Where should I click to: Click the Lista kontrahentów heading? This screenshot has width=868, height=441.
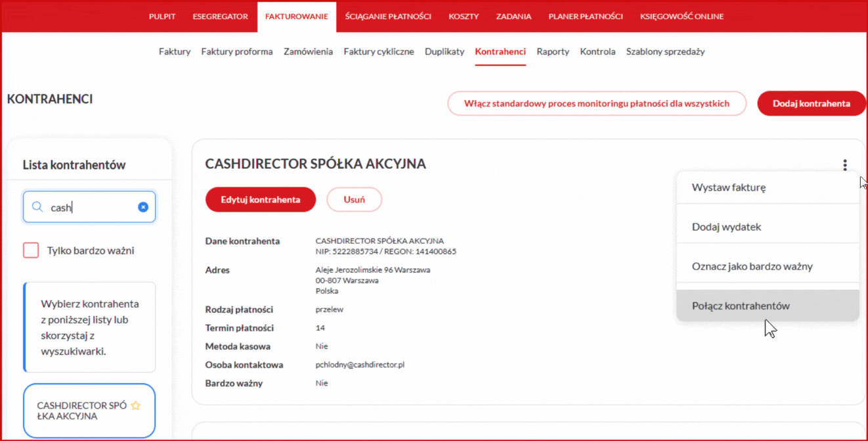tap(74, 165)
